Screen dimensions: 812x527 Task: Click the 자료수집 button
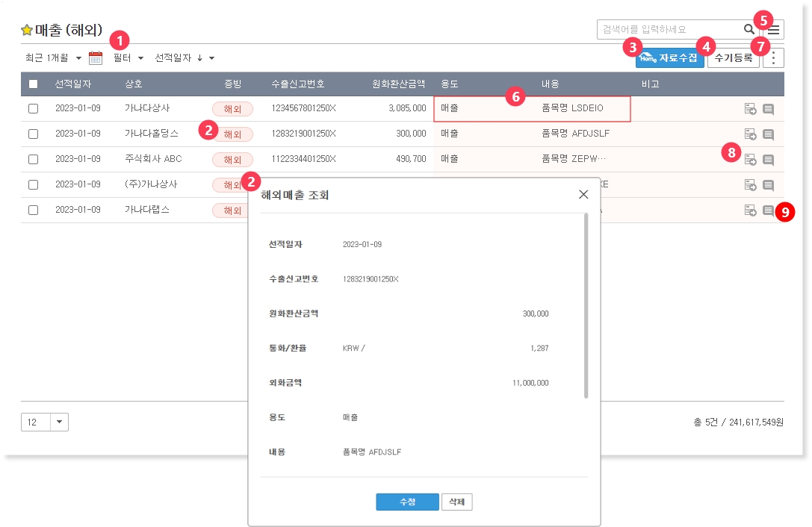click(669, 57)
